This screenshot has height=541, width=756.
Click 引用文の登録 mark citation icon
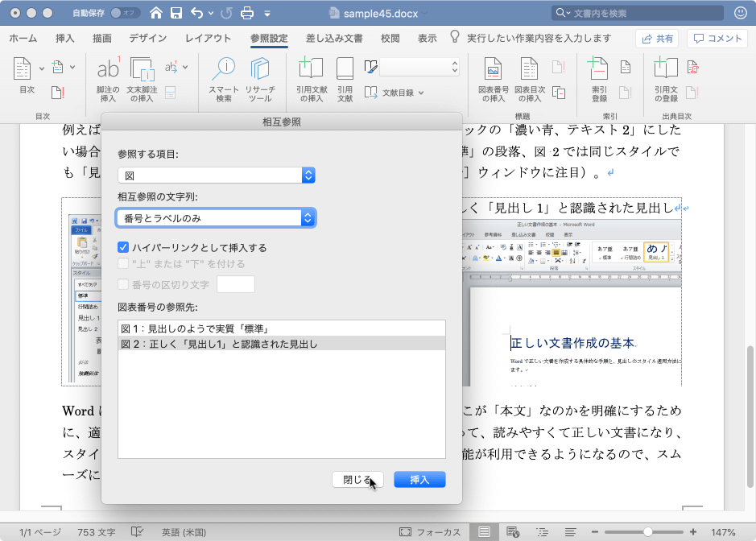(666, 80)
